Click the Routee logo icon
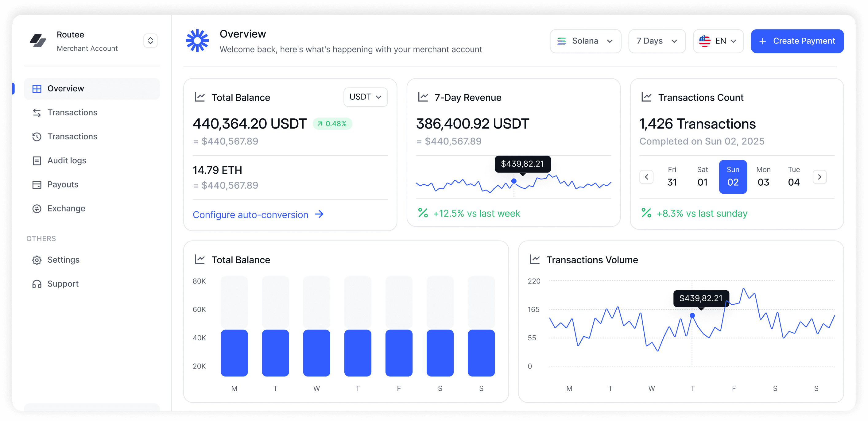Image resolution: width=868 pixels, height=421 pixels. (x=38, y=41)
